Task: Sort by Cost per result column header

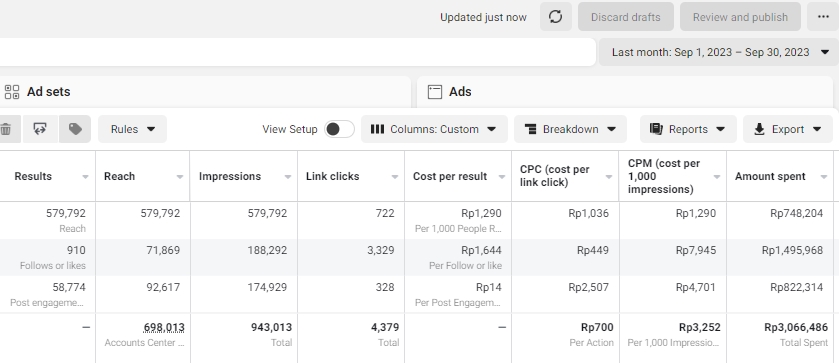Action: point(450,176)
